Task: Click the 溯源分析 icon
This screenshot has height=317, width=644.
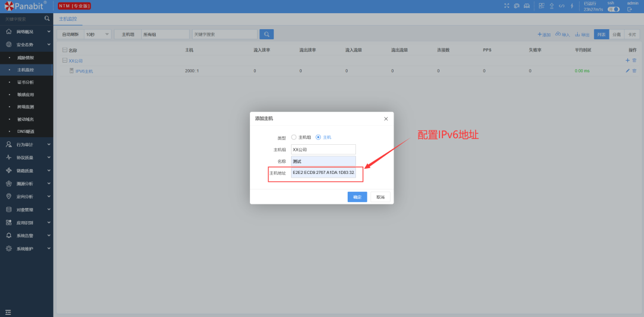Action: pos(8,184)
